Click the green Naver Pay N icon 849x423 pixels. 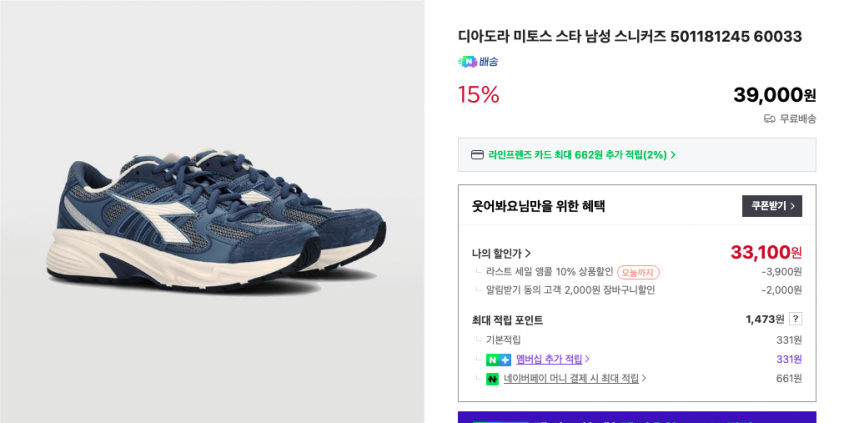click(x=492, y=379)
